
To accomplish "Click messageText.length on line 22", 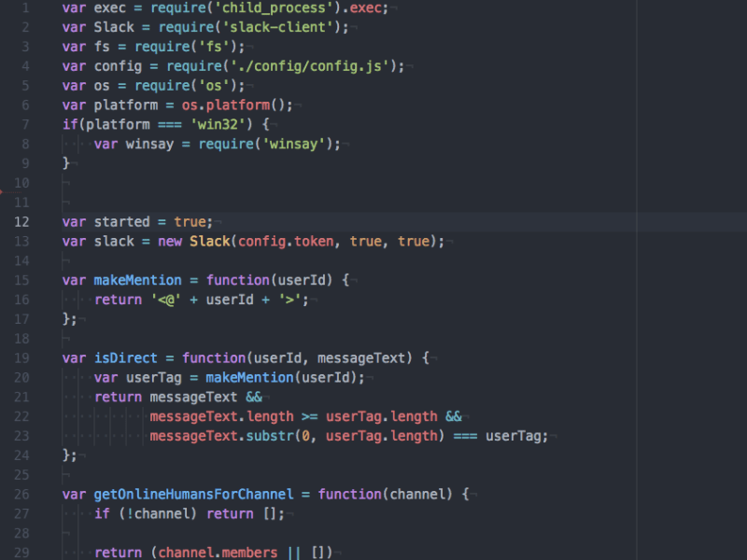I will [221, 416].
